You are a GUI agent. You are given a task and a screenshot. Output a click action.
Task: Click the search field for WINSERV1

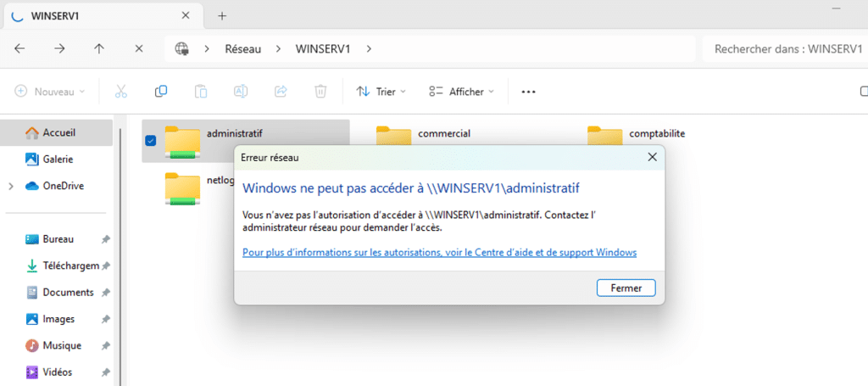[x=784, y=49]
